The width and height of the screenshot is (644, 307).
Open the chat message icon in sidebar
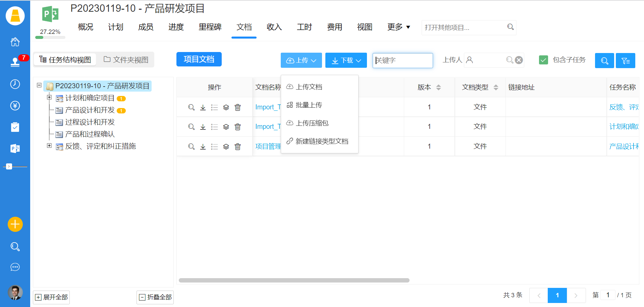click(15, 267)
